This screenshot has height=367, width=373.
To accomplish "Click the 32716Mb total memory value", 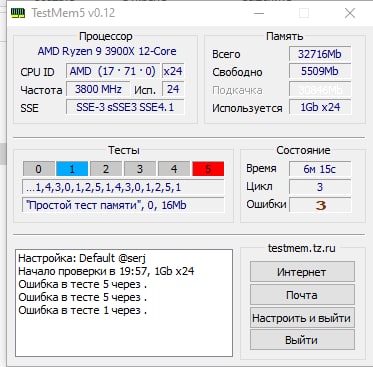I will pyautogui.click(x=320, y=54).
